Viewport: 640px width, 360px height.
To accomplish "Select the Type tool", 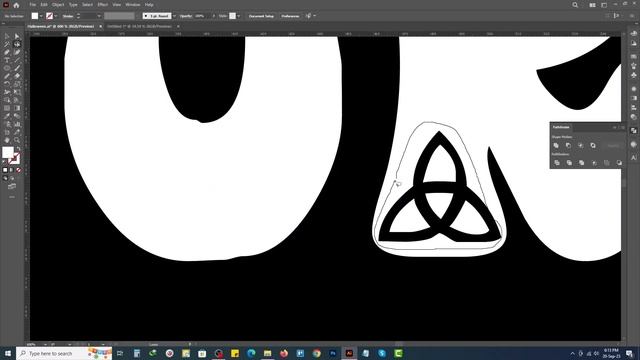I will tap(7, 60).
